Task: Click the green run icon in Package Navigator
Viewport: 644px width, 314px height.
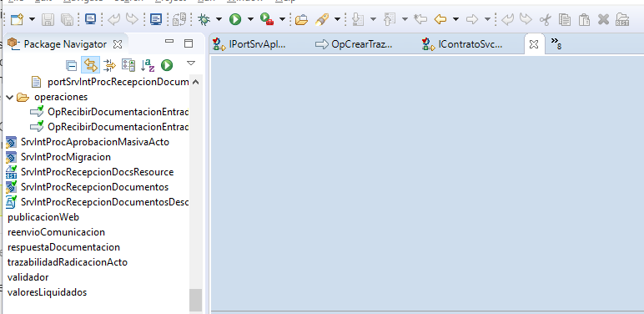Action: 167,65
